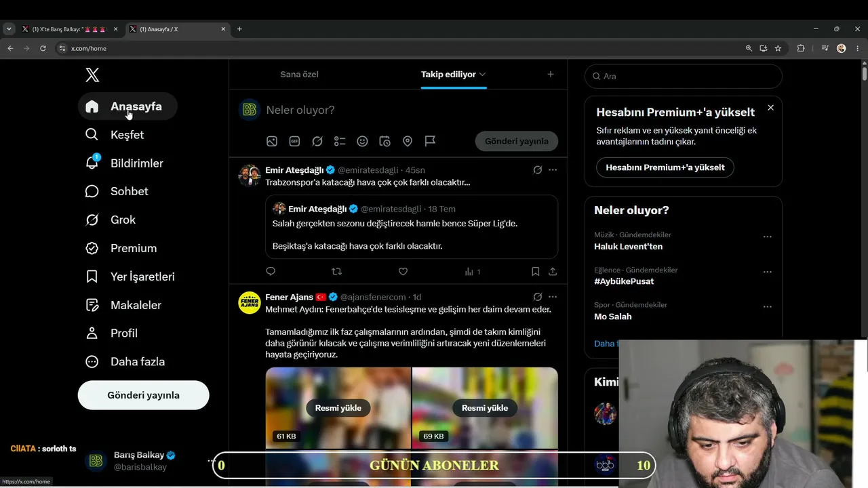868x488 pixels.
Task: Switch to the Sana özel tab
Action: [299, 75]
